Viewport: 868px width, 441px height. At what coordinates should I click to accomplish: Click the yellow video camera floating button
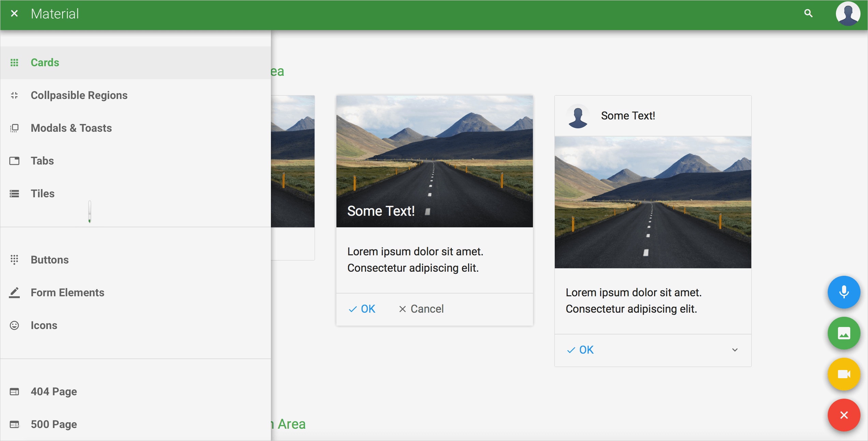click(844, 374)
